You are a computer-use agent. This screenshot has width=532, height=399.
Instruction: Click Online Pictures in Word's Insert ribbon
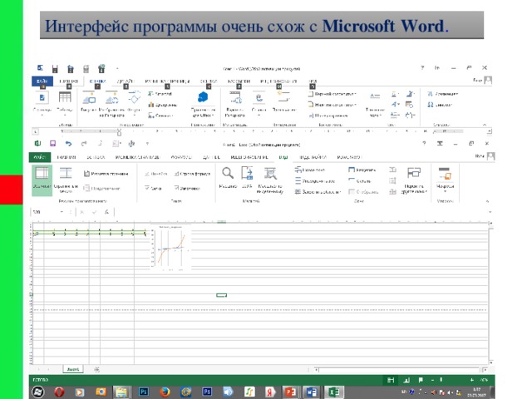[x=111, y=104]
